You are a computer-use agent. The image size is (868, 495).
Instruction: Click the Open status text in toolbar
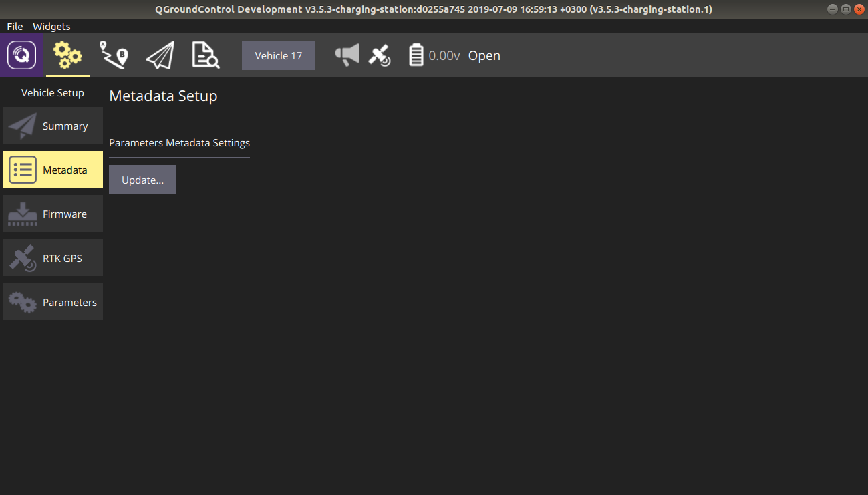click(x=484, y=56)
